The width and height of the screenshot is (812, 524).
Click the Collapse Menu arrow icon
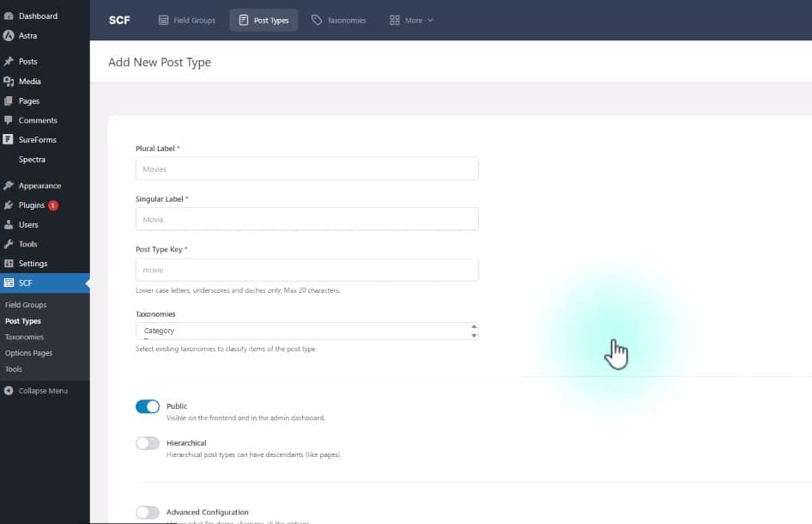click(9, 391)
